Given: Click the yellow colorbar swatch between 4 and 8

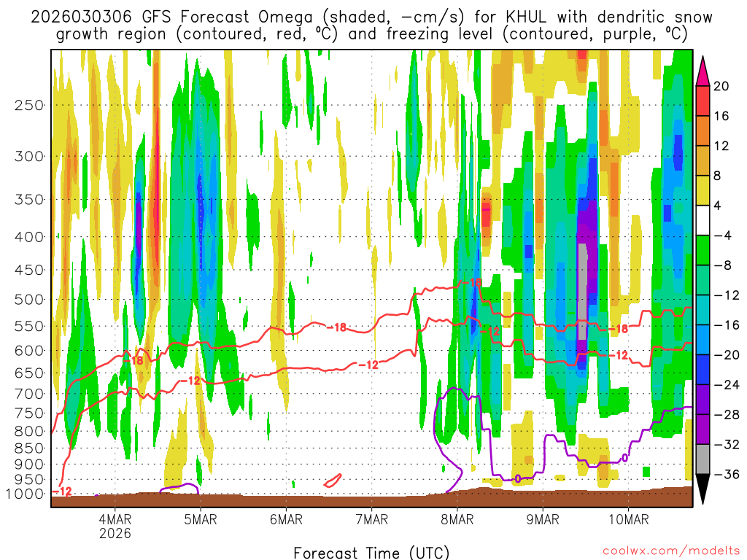Looking at the screenshot, I should tap(703, 190).
